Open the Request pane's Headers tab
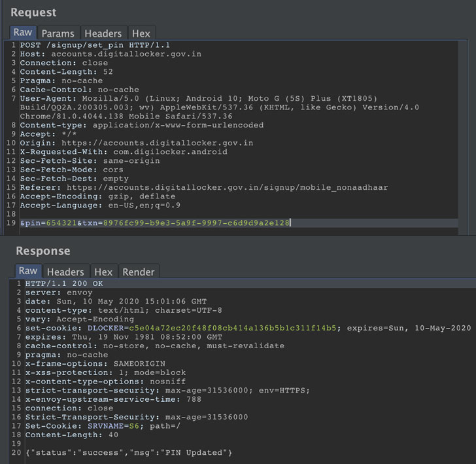Image resolution: width=476 pixels, height=464 pixels. pos(103,33)
